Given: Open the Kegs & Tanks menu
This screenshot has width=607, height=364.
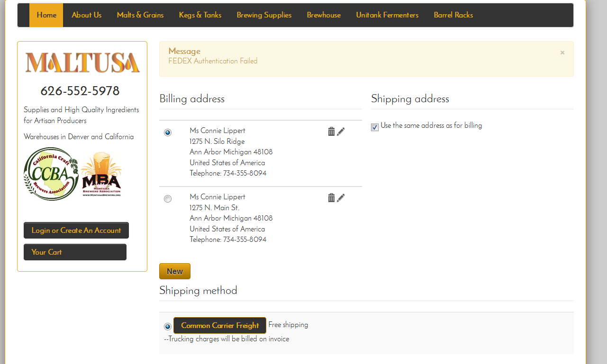Looking at the screenshot, I should pyautogui.click(x=200, y=15).
